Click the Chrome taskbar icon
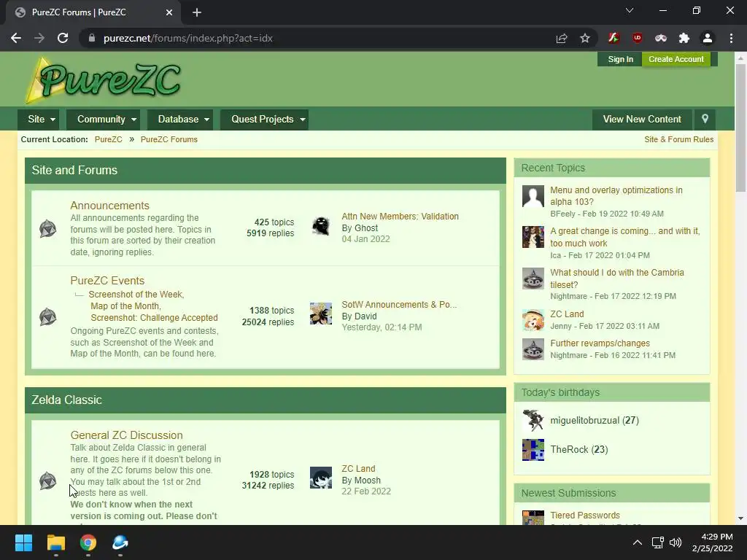The width and height of the screenshot is (747, 560). point(88,542)
